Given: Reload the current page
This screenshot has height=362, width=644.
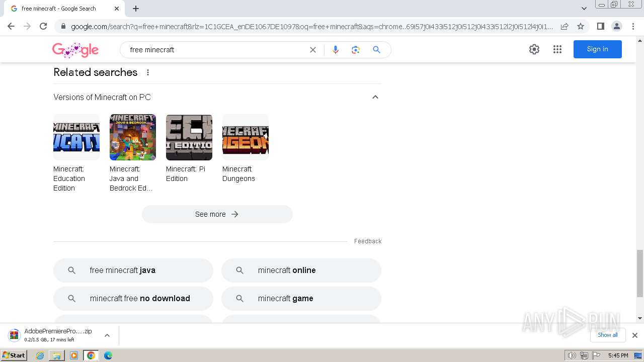Looking at the screenshot, I should pos(43,26).
